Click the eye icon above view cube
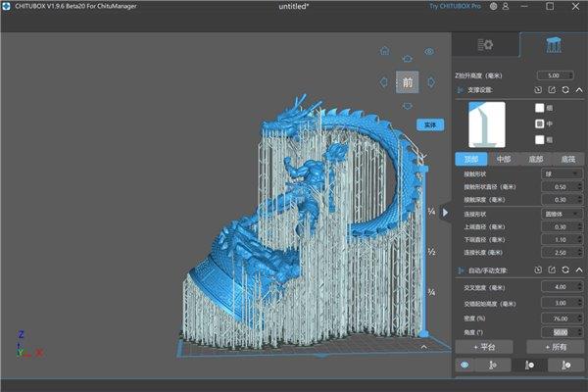The image size is (588, 392). point(429,52)
